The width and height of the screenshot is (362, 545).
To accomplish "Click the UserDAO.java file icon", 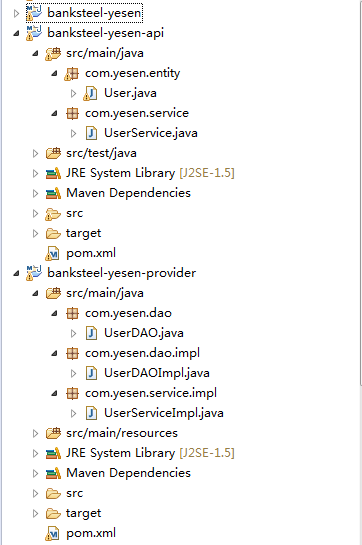I will coord(91,334).
